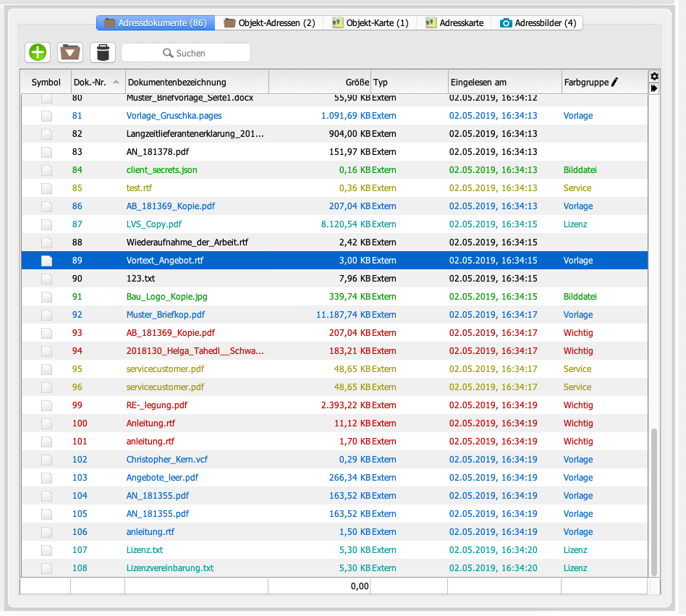This screenshot has width=686, height=616.
Task: Click the symbol icon of Wiederaufnahme_der_Arbeit.rtf
Action: coord(46,242)
